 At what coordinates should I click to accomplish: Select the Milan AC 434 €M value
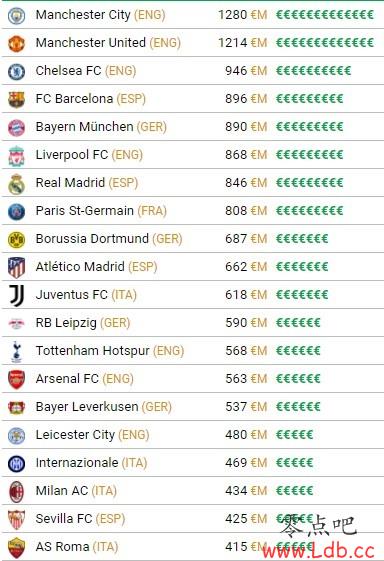(246, 491)
